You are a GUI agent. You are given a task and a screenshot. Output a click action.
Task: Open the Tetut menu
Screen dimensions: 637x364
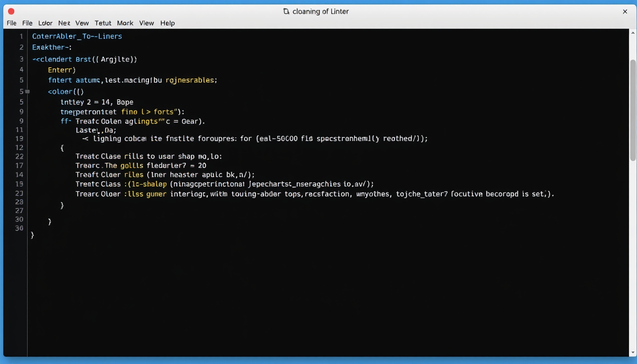pyautogui.click(x=103, y=23)
